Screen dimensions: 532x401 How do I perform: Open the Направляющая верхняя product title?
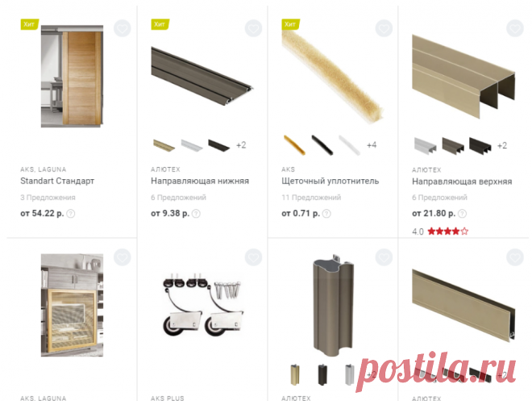pos(462,182)
